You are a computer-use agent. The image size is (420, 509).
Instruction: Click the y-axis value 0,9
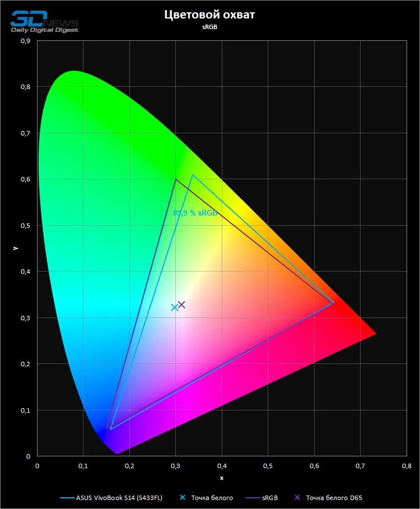[x=26, y=41]
